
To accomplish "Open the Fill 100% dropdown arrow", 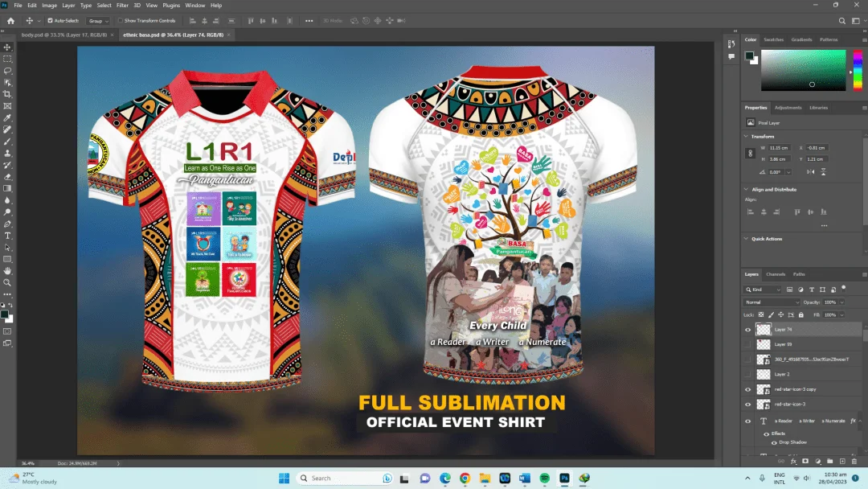I will click(842, 315).
